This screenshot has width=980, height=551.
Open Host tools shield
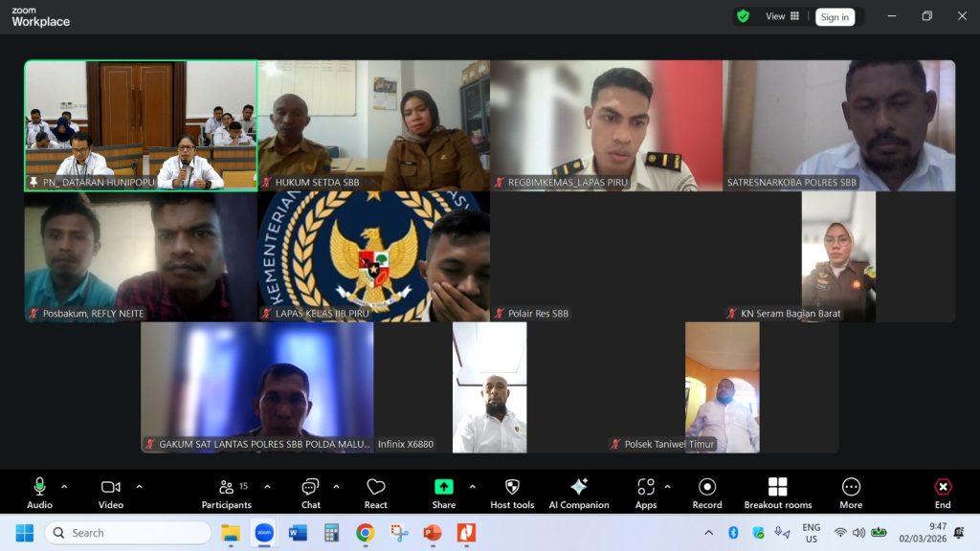coord(512,492)
